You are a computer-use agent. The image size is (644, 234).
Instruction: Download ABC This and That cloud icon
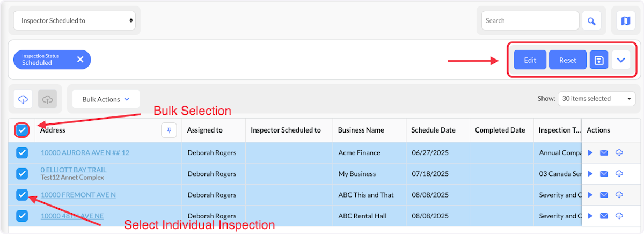coord(619,195)
